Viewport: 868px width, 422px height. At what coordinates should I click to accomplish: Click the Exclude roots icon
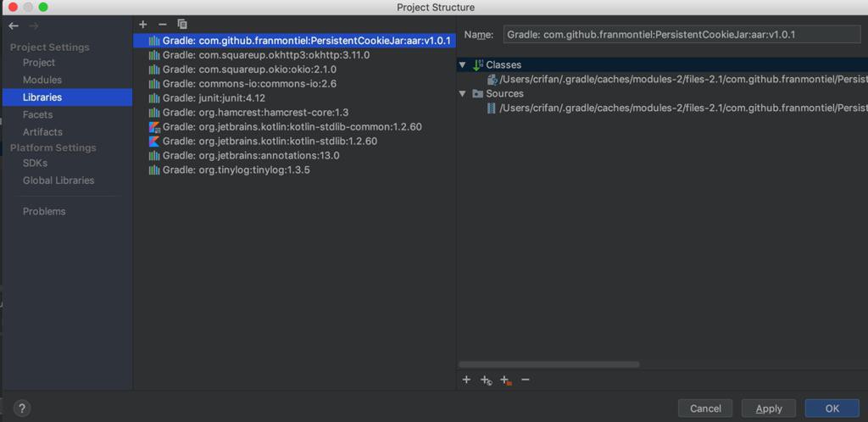click(x=505, y=380)
